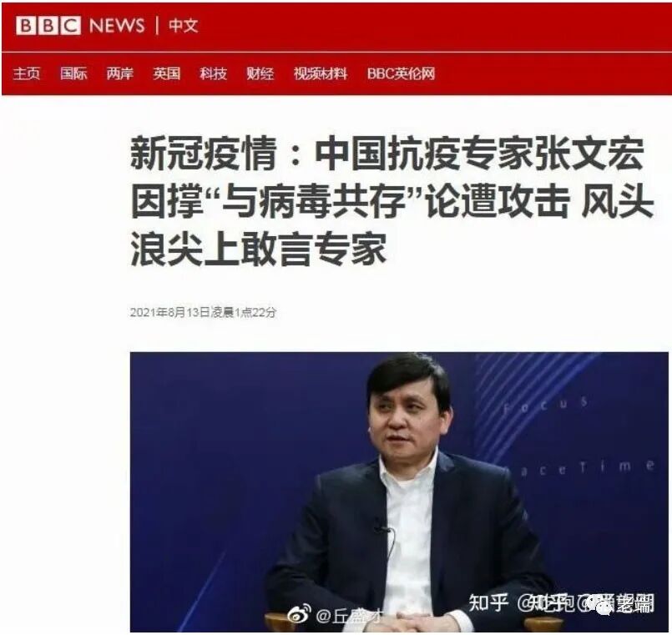Click the Weibo eye logo watermark
This screenshot has width=672, height=635.
[x=300, y=614]
